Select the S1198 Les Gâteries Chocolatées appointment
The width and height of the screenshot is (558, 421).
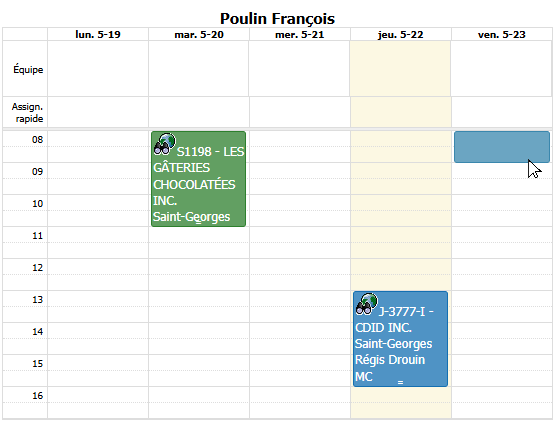(x=199, y=179)
